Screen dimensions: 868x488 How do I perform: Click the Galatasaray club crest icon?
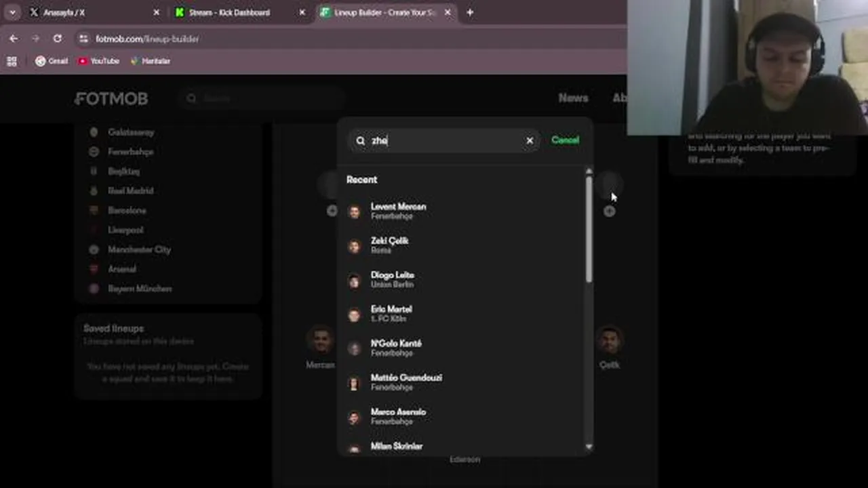(x=94, y=132)
